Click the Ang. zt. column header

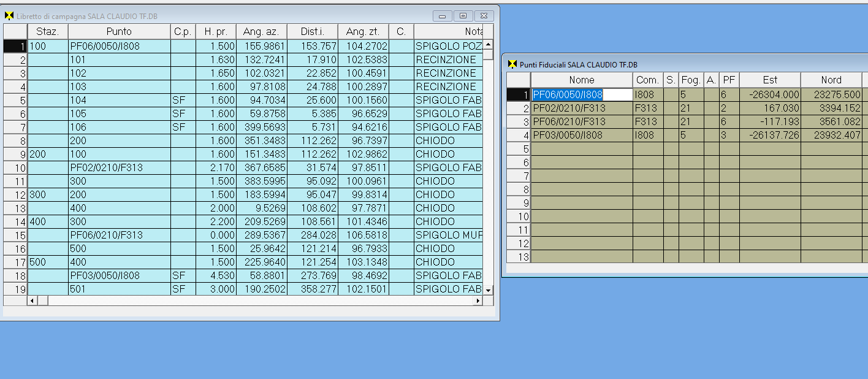point(363,31)
